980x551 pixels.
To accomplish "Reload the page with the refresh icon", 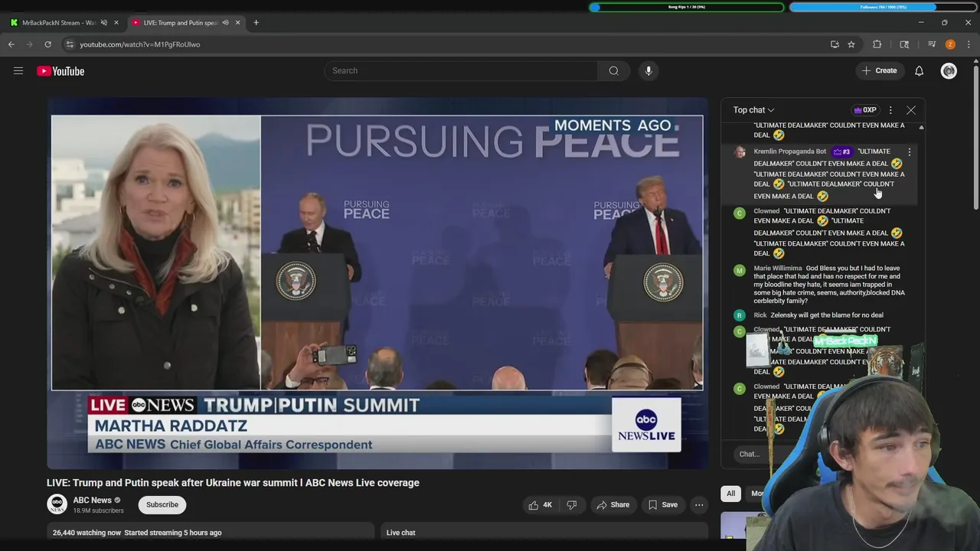I will [47, 44].
